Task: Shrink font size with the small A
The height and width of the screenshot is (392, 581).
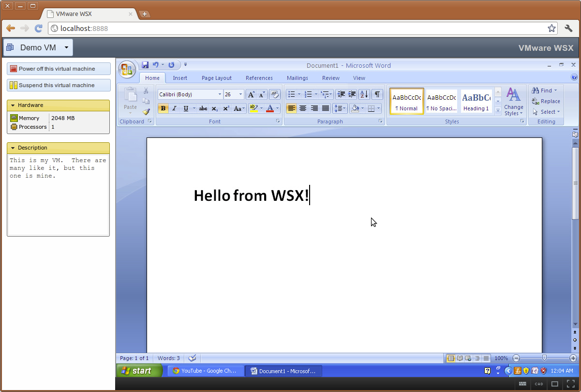Action: [262, 94]
